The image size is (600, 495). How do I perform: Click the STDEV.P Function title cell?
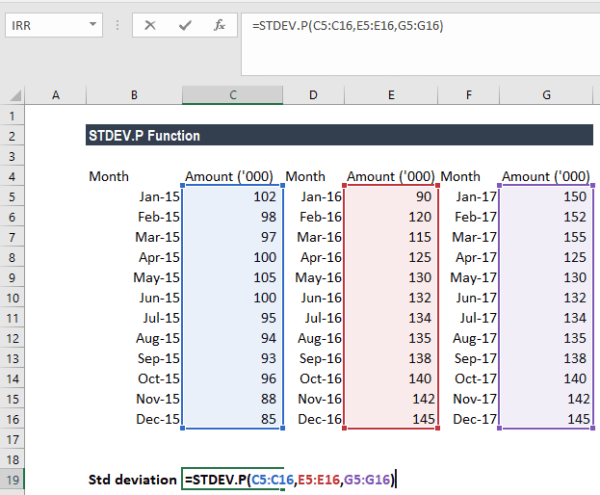click(339, 135)
